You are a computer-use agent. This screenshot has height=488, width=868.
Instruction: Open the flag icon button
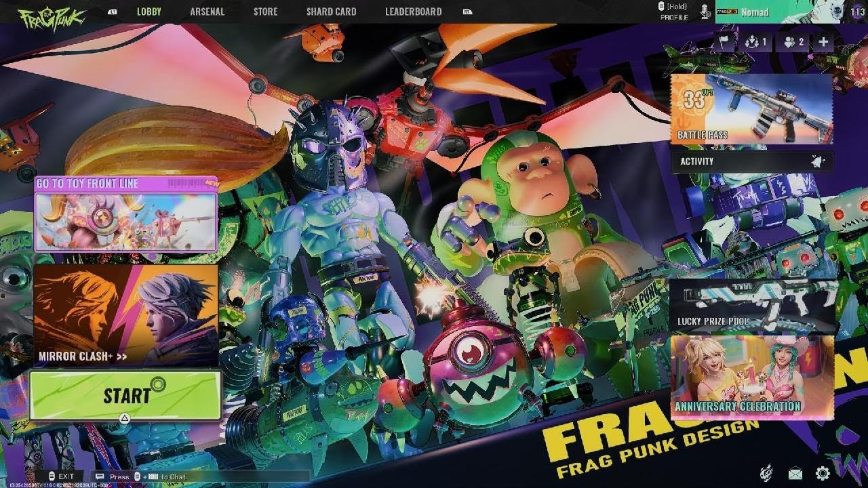coord(724,42)
